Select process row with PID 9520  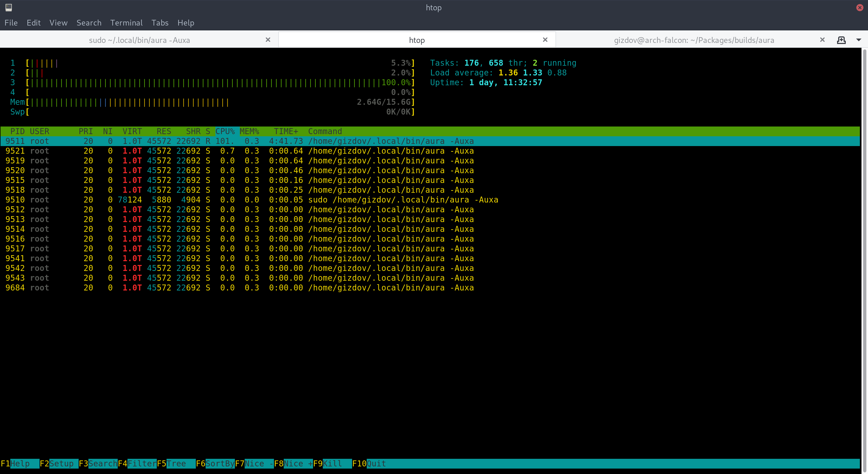430,170
